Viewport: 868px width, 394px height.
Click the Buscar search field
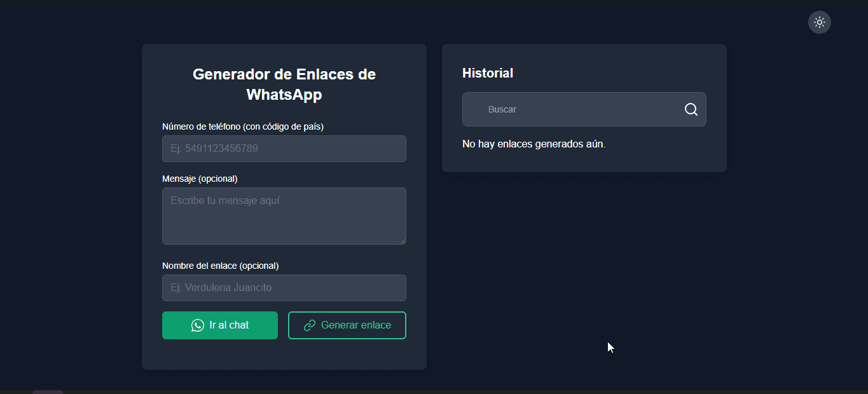click(x=584, y=109)
